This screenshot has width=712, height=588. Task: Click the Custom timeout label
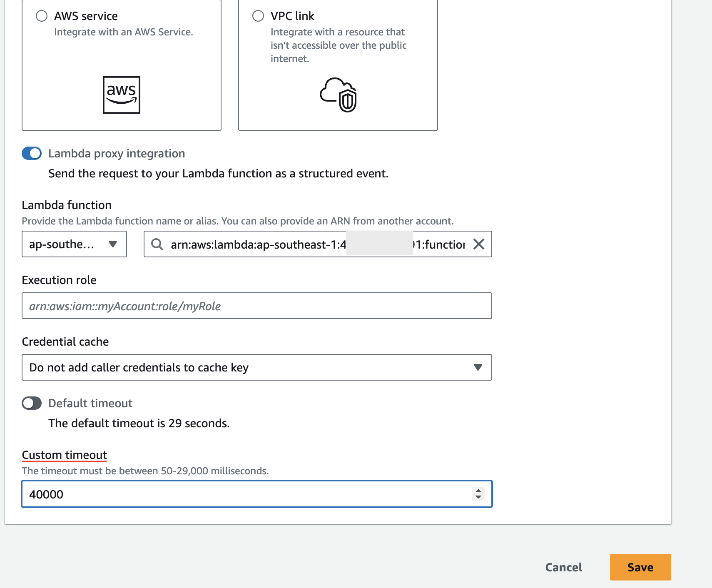click(x=65, y=455)
